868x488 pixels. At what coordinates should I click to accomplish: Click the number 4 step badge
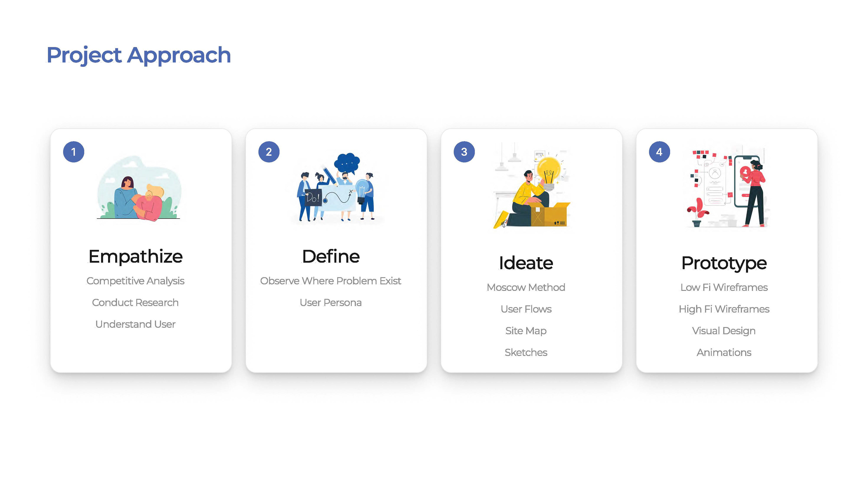pos(659,152)
